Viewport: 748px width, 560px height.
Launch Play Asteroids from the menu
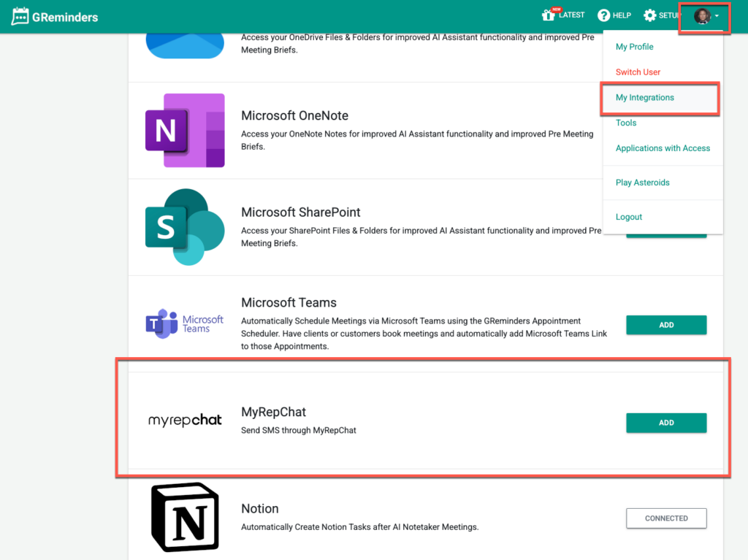(642, 183)
